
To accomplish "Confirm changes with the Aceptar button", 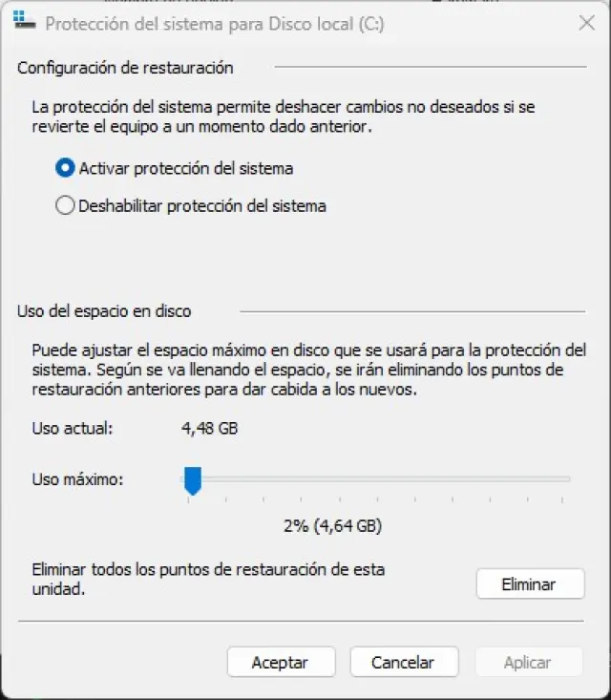I will (x=281, y=662).
